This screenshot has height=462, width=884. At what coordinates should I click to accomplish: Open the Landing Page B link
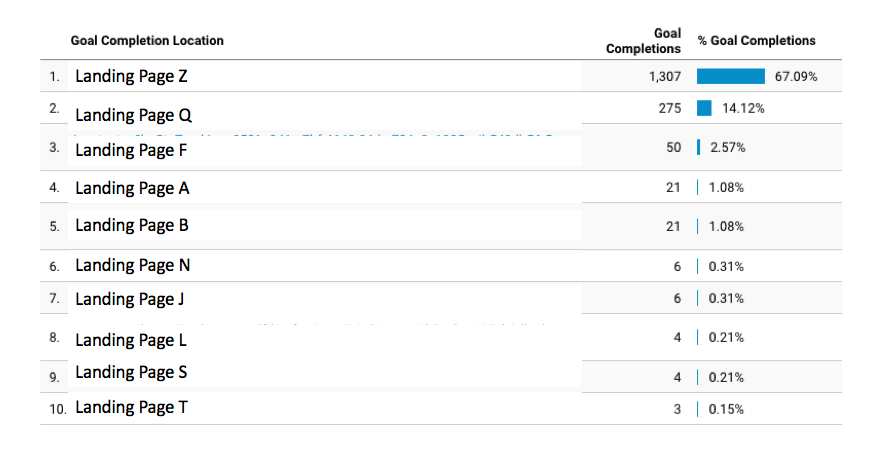pyautogui.click(x=132, y=225)
